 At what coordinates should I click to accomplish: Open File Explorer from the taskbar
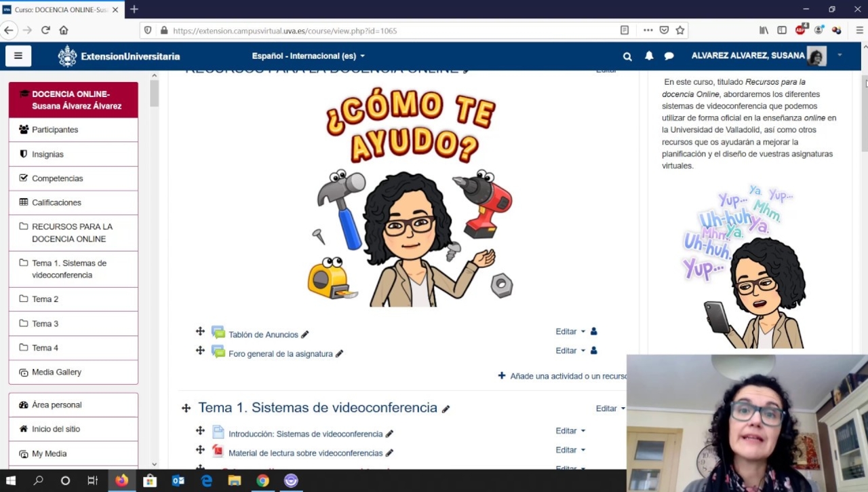[x=235, y=480]
